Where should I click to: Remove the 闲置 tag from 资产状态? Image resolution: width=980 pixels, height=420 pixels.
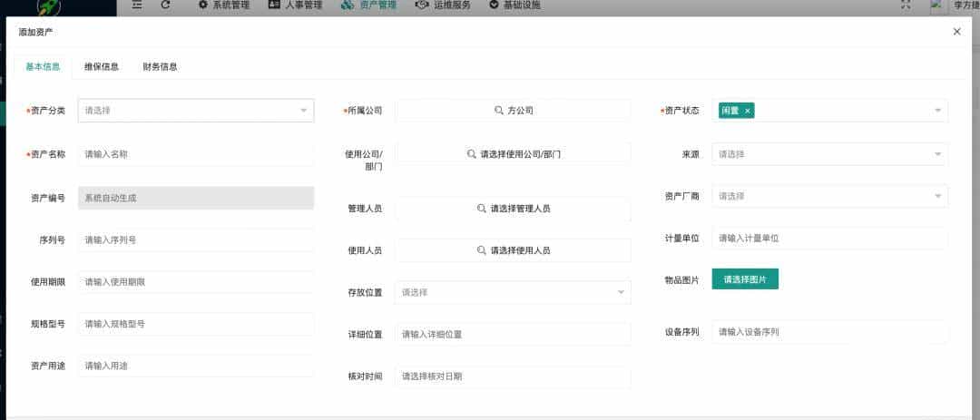point(748,112)
